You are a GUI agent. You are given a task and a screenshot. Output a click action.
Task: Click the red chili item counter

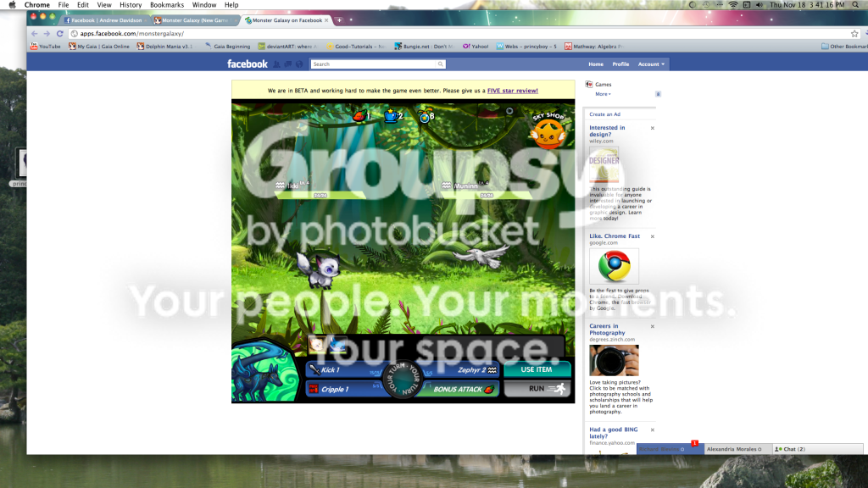[361, 115]
